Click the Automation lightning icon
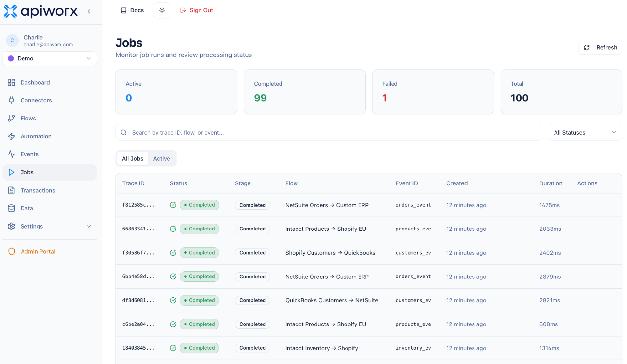 pyautogui.click(x=11, y=136)
